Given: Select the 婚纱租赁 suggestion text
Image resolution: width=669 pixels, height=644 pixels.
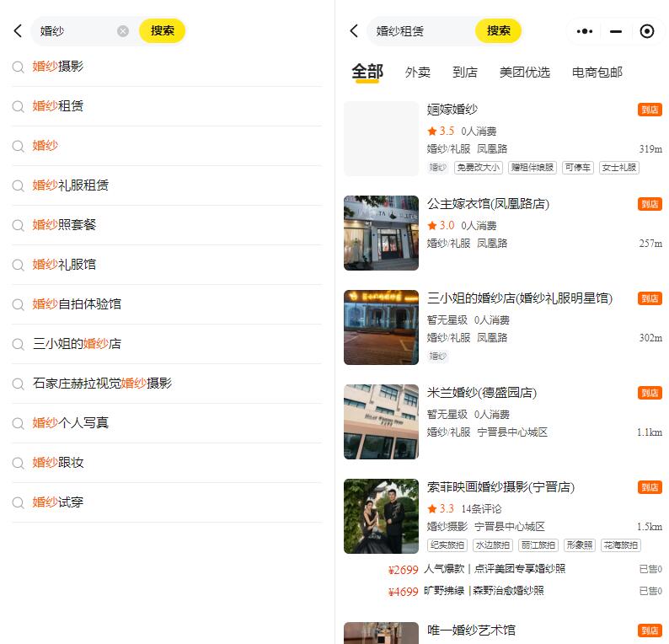Looking at the screenshot, I should click(58, 106).
